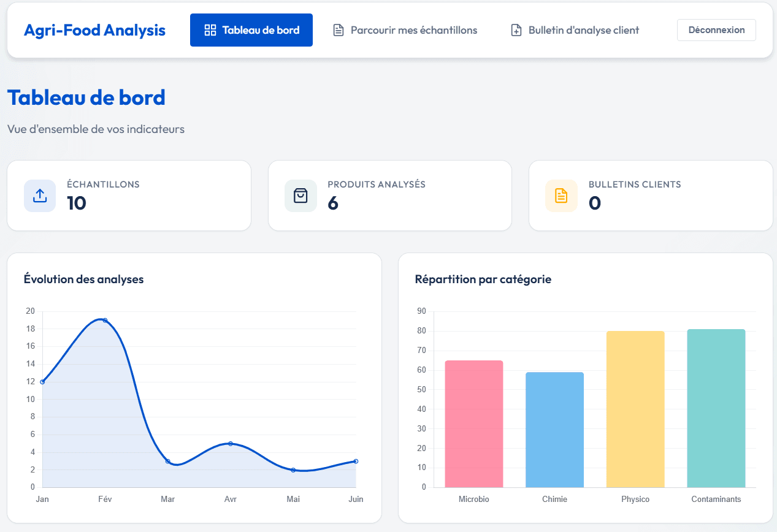The height and width of the screenshot is (532, 777).
Task: Click the document icon beside Parcourir mes échantillons
Action: (339, 29)
